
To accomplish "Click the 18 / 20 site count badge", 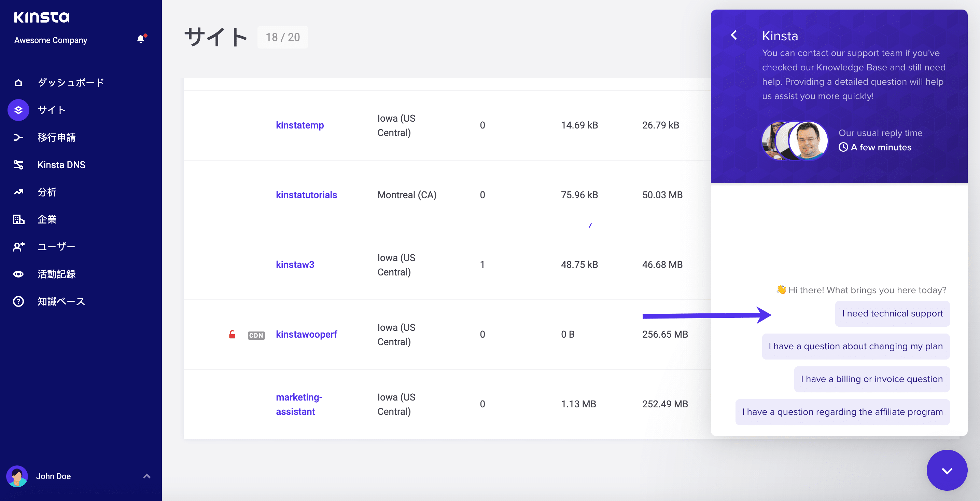I will 283,37.
